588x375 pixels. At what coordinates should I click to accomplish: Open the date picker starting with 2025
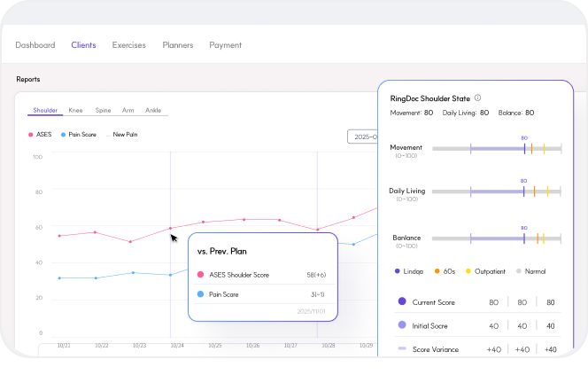362,137
